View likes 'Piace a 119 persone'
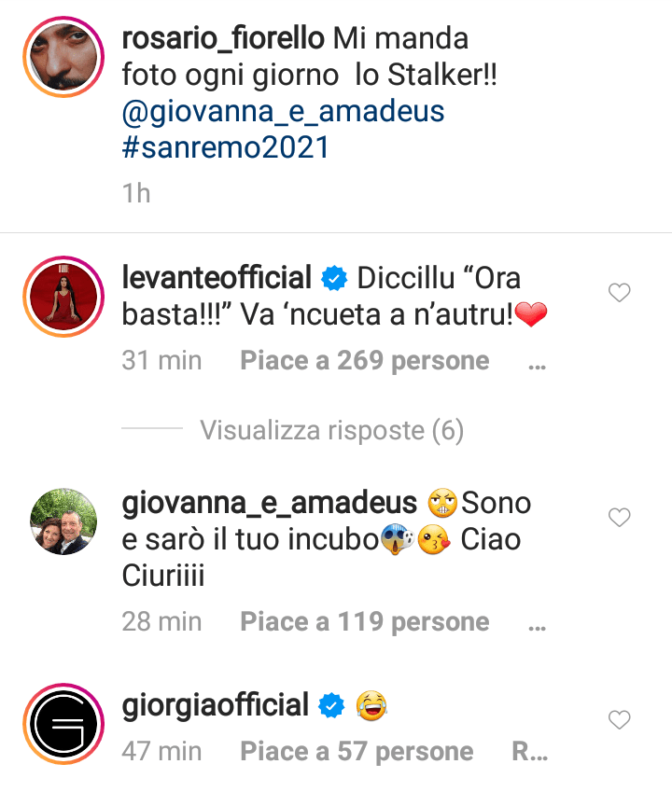The image size is (672, 792). pos(364,621)
